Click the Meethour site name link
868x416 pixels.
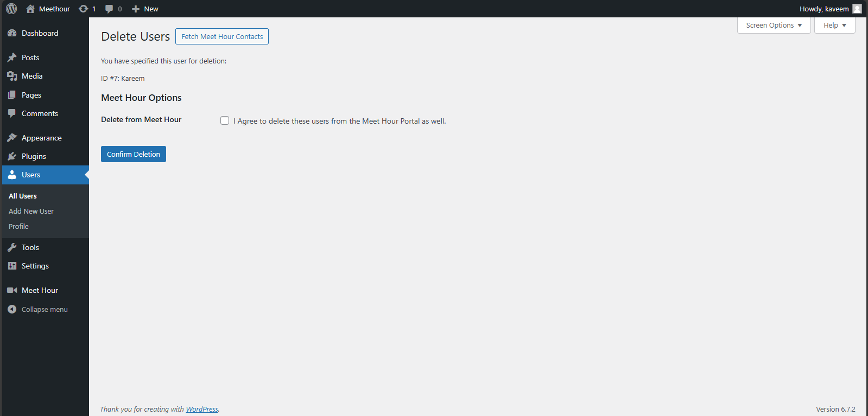pos(54,9)
